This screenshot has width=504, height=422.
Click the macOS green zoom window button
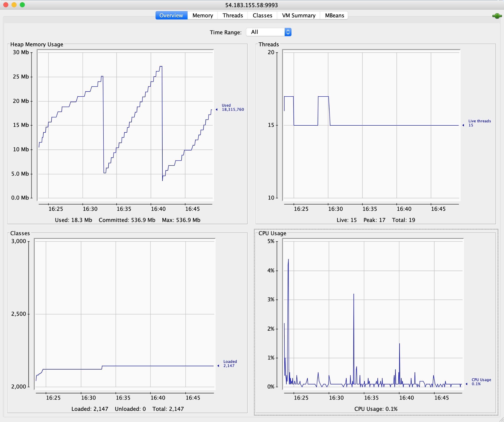(x=23, y=5)
